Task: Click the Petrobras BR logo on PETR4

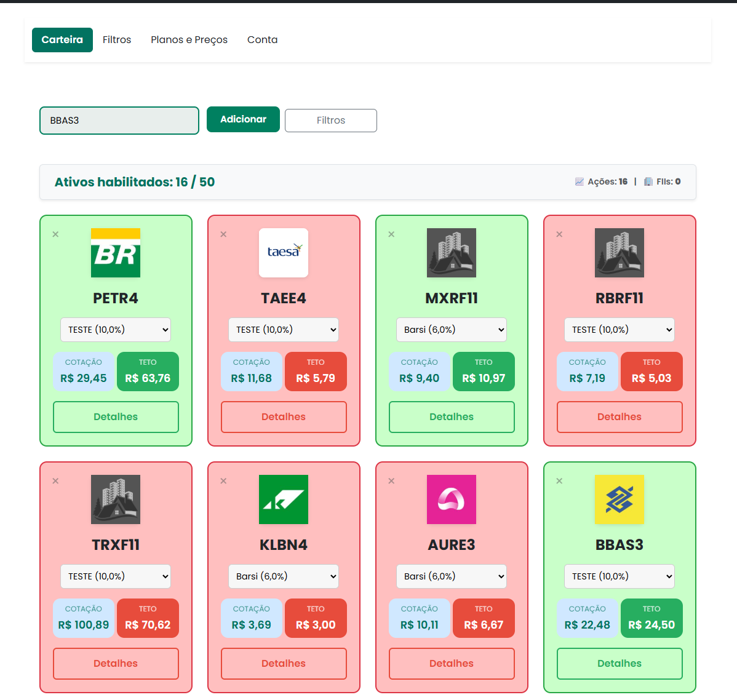Action: pyautogui.click(x=116, y=253)
